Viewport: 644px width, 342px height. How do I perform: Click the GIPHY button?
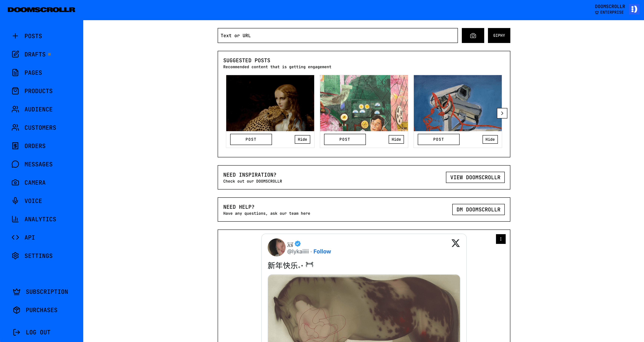coord(499,35)
